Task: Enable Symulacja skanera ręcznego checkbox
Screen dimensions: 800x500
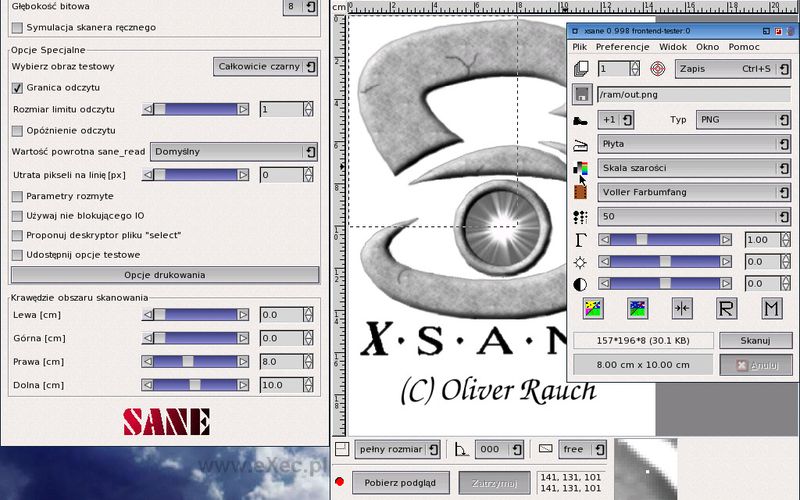Action: 17,28
